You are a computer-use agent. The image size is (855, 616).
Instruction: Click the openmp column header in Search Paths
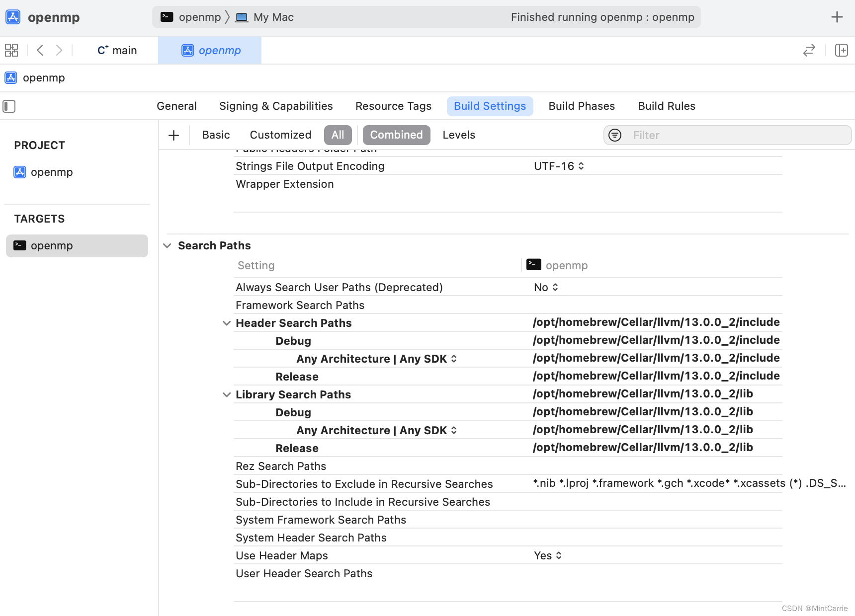pyautogui.click(x=557, y=265)
